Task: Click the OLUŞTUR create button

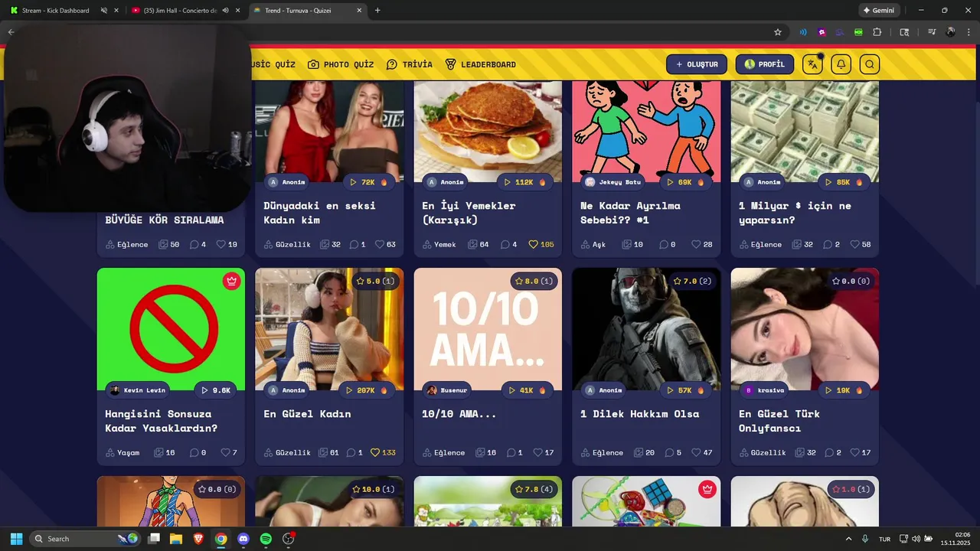Action: click(697, 64)
